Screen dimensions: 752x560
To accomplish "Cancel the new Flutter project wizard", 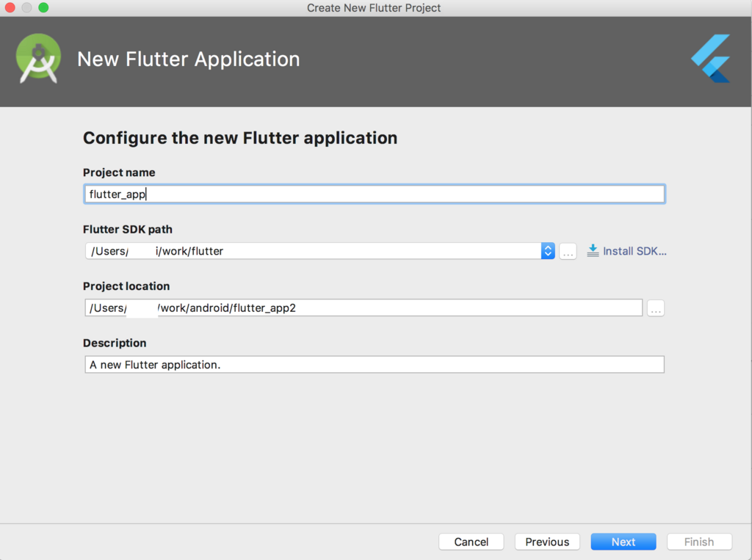I will [x=471, y=542].
